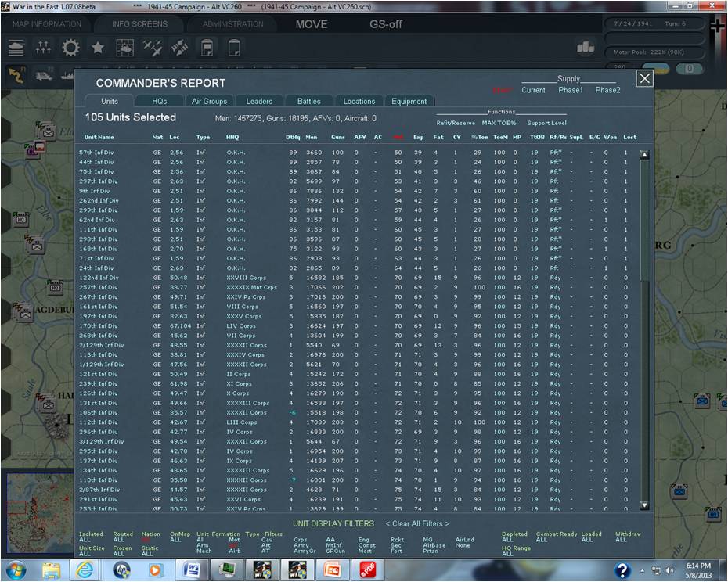
Task: Toggle the AirBase type filter
Action: [x=434, y=545]
